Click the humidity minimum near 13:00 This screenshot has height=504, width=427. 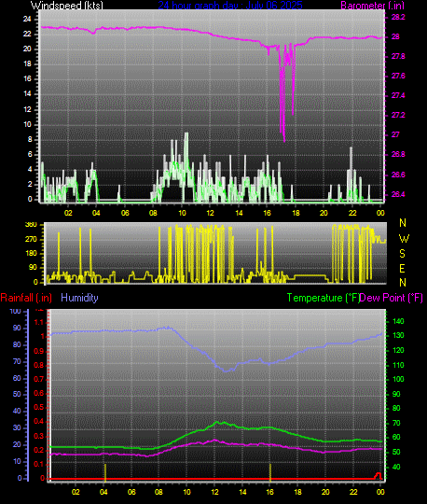pyautogui.click(x=226, y=371)
